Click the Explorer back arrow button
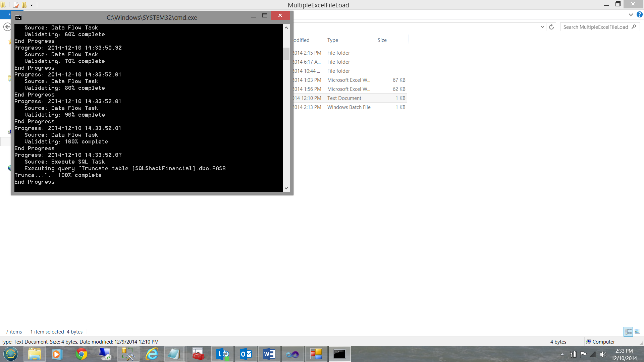Image resolution: width=644 pixels, height=362 pixels. click(x=7, y=27)
